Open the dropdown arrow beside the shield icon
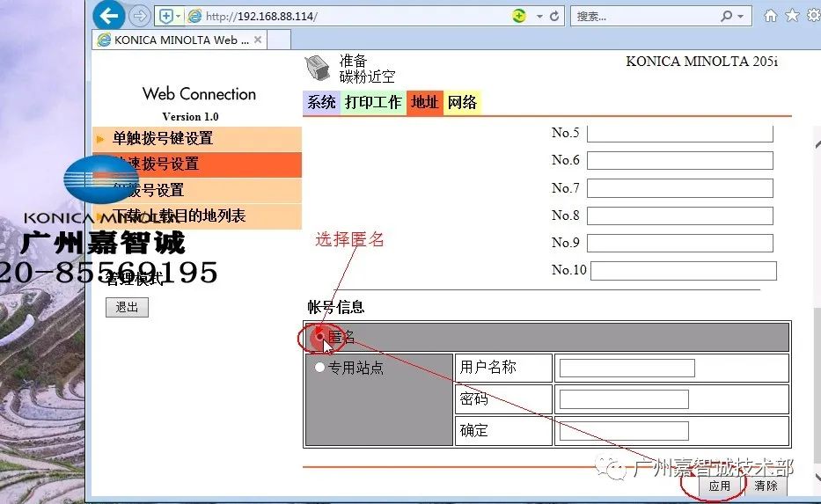The height and width of the screenshot is (504, 821). tap(179, 17)
